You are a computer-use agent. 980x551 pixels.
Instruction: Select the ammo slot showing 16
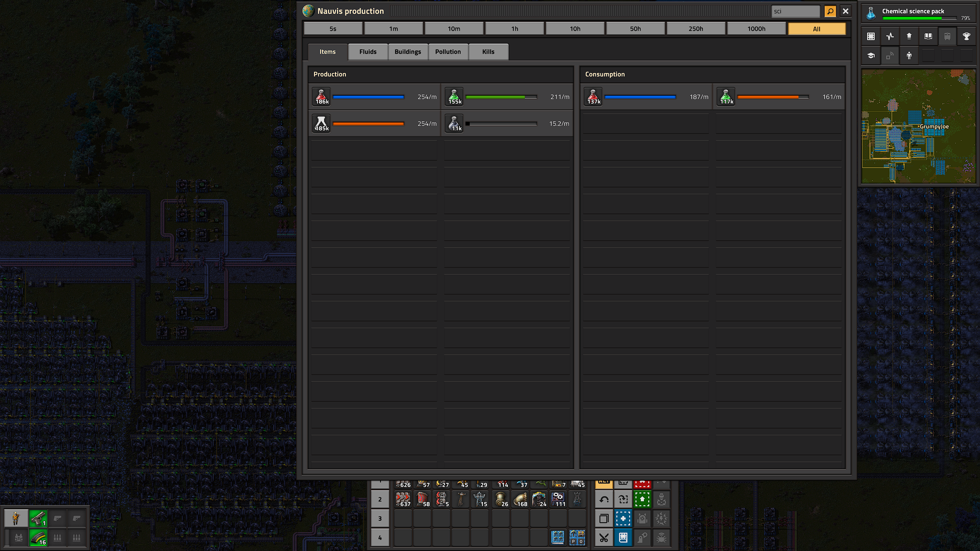[38, 538]
